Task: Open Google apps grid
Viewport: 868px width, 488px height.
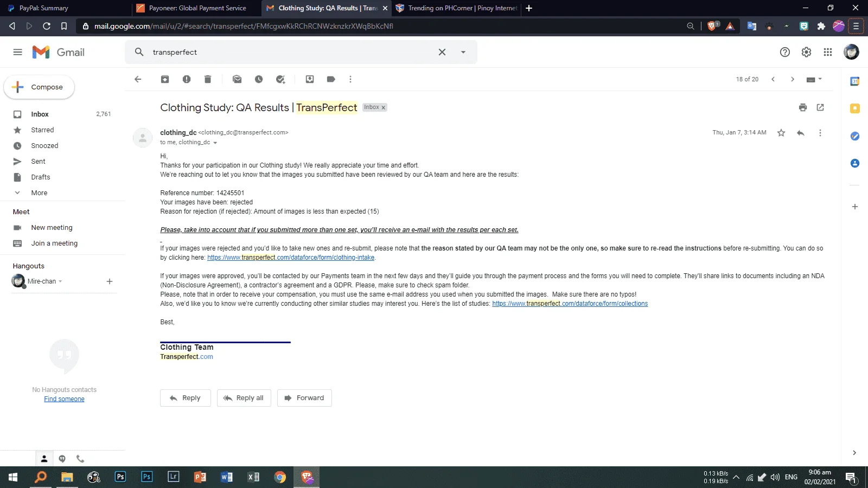Action: (828, 52)
